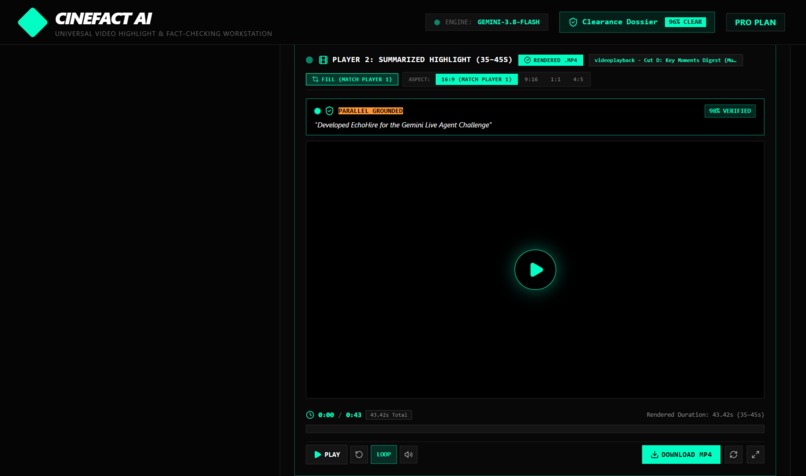806x476 pixels.
Task: Click the shield icon next to Parallel Grounded
Action: point(329,111)
